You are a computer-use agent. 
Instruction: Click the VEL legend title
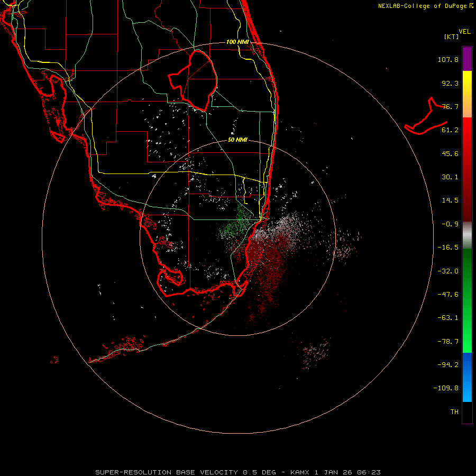[465, 32]
